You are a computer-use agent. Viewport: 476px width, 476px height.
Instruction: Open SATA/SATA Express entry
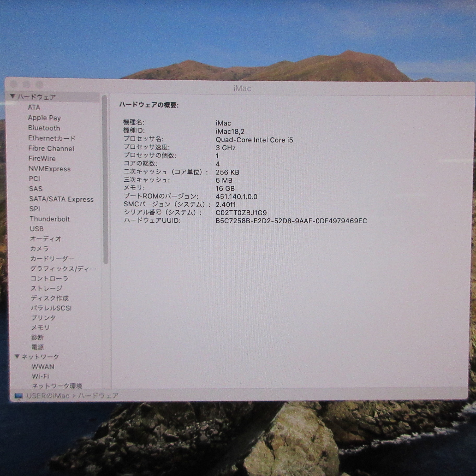coord(61,199)
